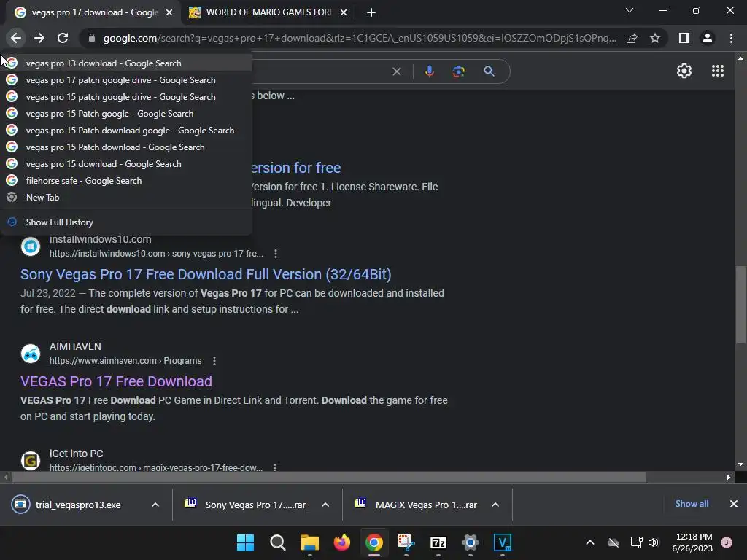
Task: Open 7-Zip from taskbar
Action: 438,542
